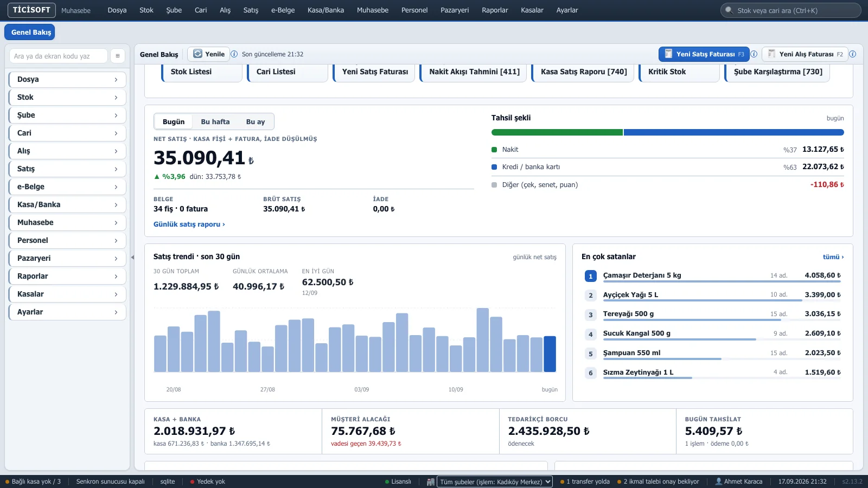Click the invoice icon on Yeni Satış Faturası F3
This screenshot has height=488, width=868.
668,54
